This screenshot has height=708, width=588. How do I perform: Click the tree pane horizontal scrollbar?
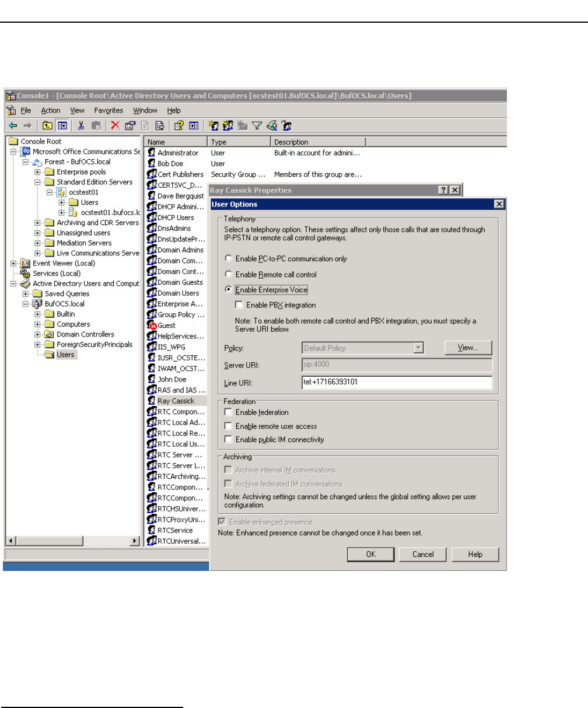[73, 541]
